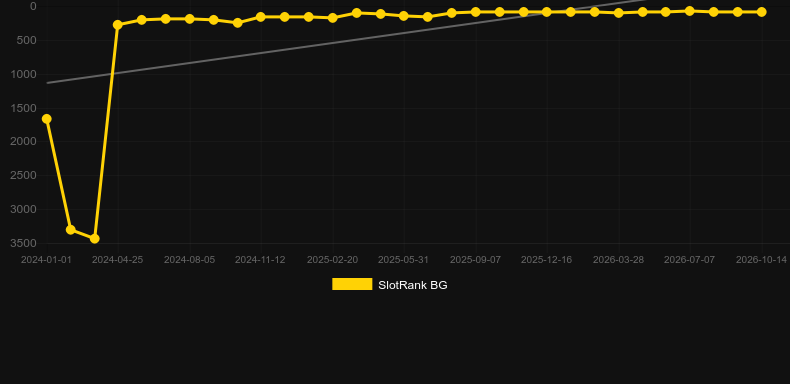Select the data point above 2024-04-25

[x=118, y=25]
